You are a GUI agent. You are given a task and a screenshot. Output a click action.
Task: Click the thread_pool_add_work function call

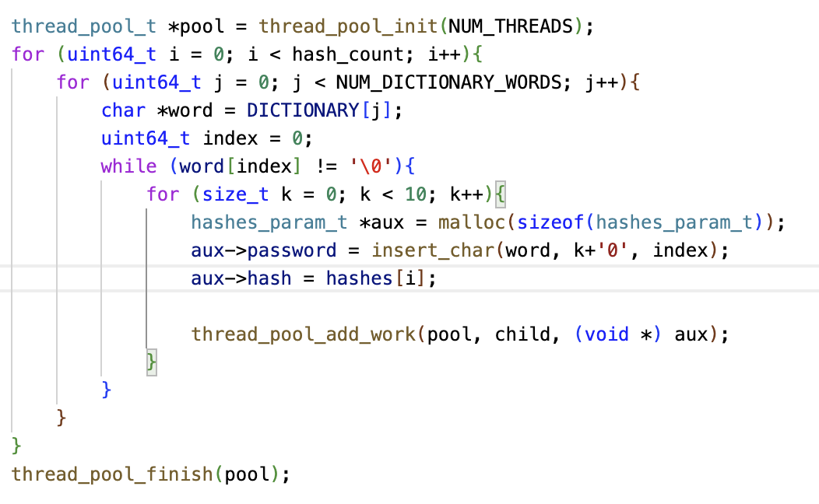coord(304,334)
